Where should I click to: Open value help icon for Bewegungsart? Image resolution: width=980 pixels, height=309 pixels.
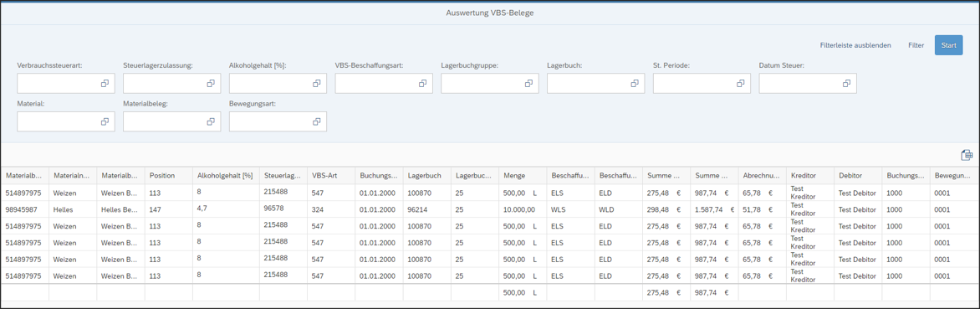(317, 121)
